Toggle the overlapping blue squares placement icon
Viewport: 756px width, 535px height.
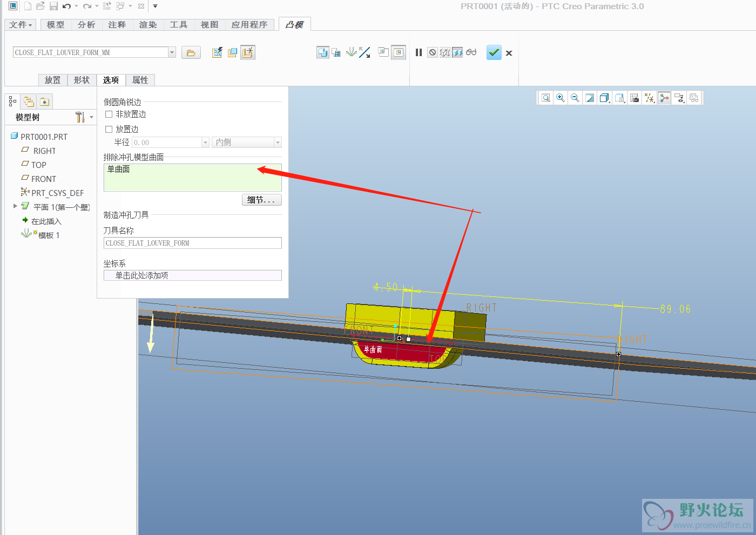pyautogui.click(x=322, y=52)
